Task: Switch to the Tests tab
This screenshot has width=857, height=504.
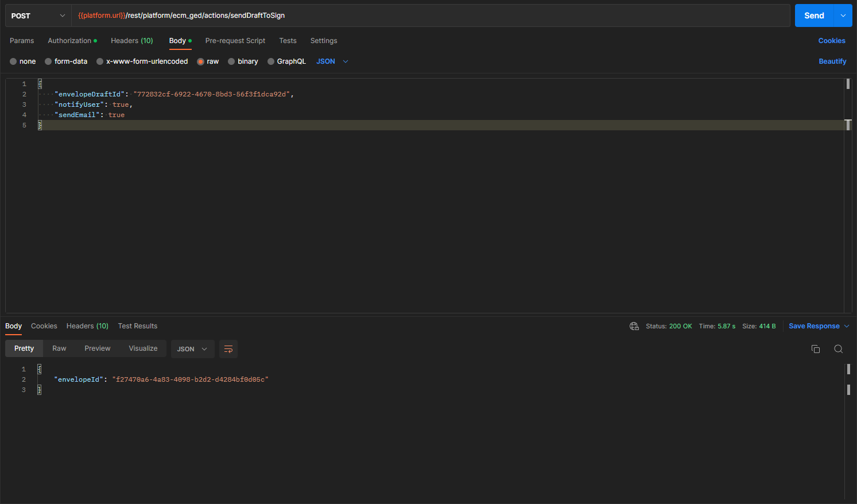Action: (288, 41)
